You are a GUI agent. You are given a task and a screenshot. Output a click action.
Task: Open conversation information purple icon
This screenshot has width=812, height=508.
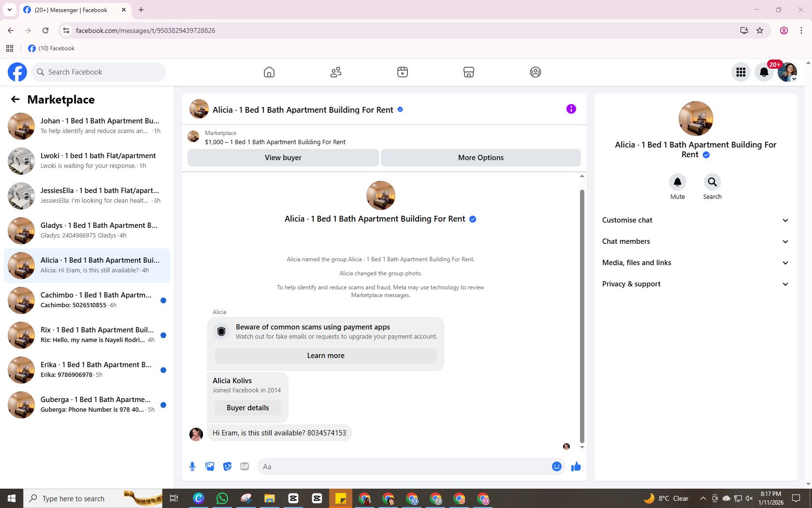click(x=571, y=109)
